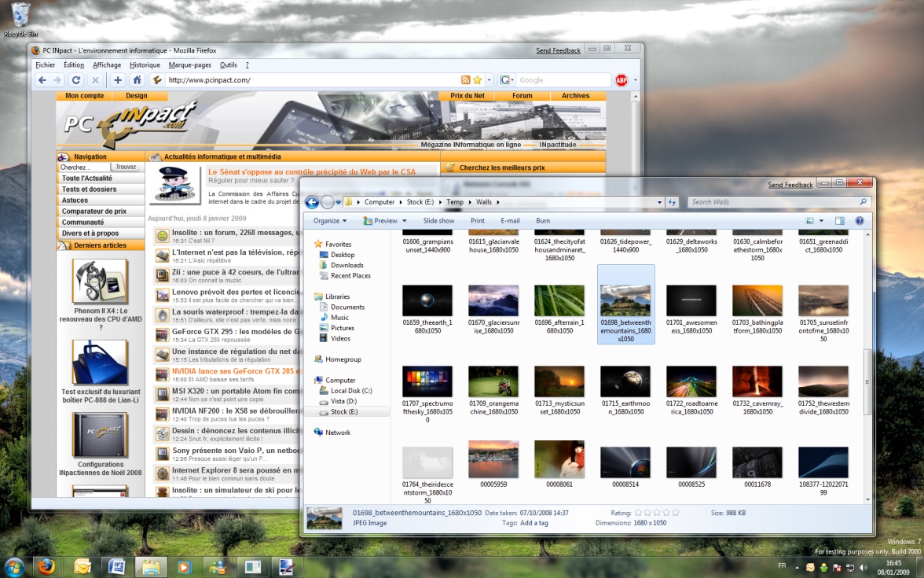Image resolution: width=924 pixels, height=578 pixels.
Task: Open the Fichier menu in Firefox
Action: click(45, 64)
